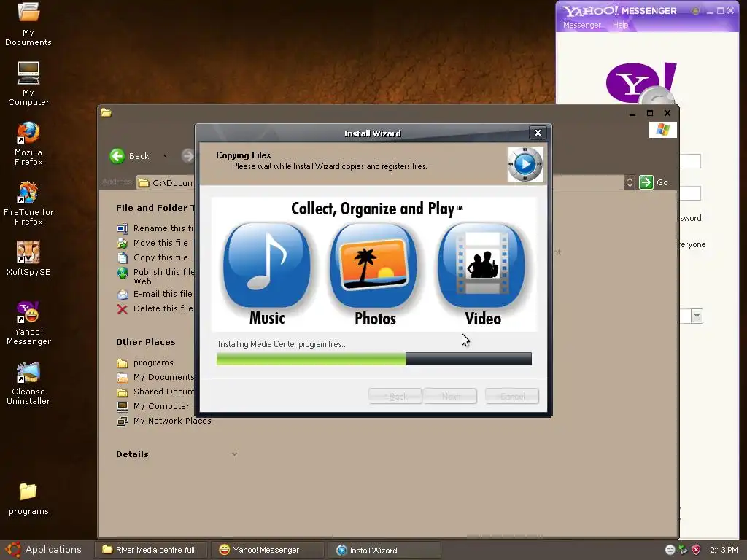Click the installation progress bar
The image size is (747, 560).
point(374,359)
